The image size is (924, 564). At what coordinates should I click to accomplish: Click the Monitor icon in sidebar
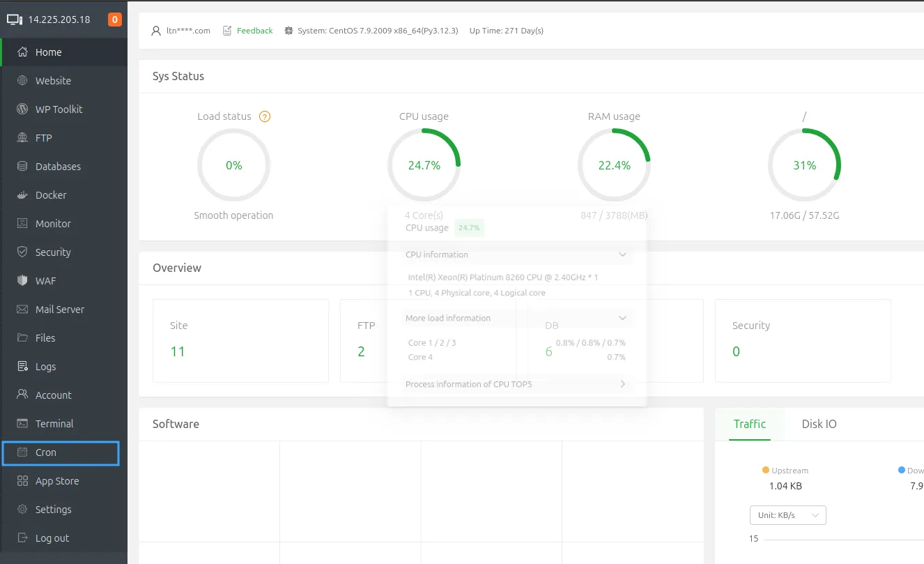22,224
